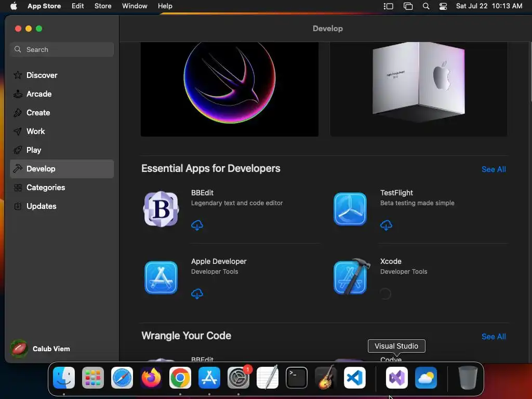
Task: Open the Swift logo featured banner
Action: coord(229,89)
